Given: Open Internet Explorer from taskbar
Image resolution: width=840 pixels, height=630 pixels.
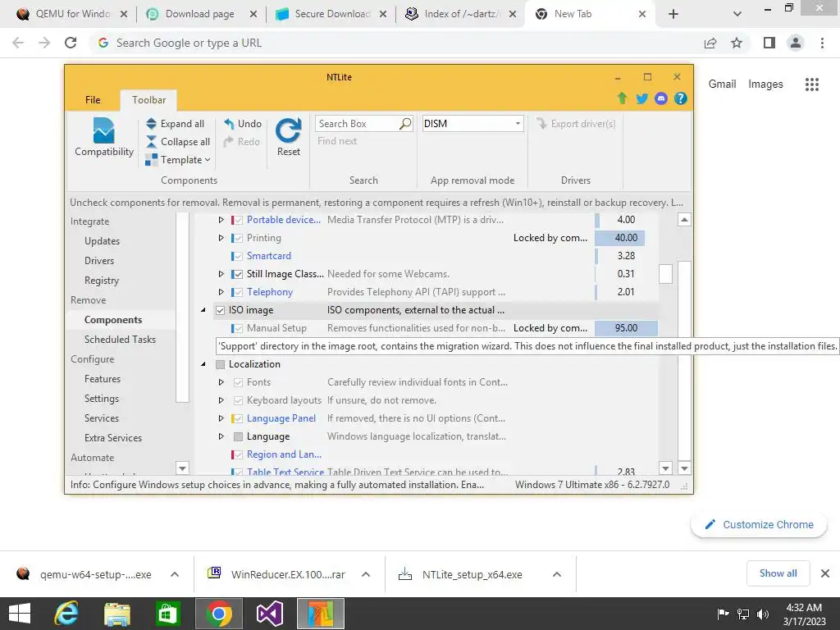Looking at the screenshot, I should pyautogui.click(x=66, y=614).
